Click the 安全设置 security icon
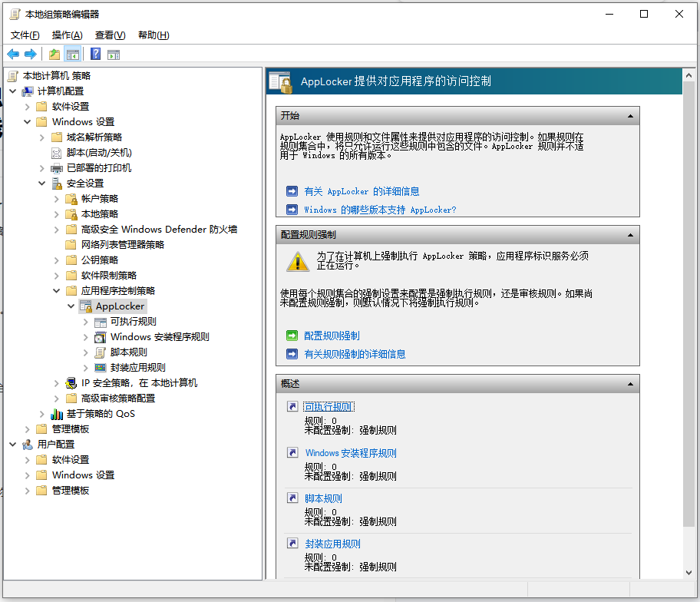700x602 pixels. tap(57, 184)
